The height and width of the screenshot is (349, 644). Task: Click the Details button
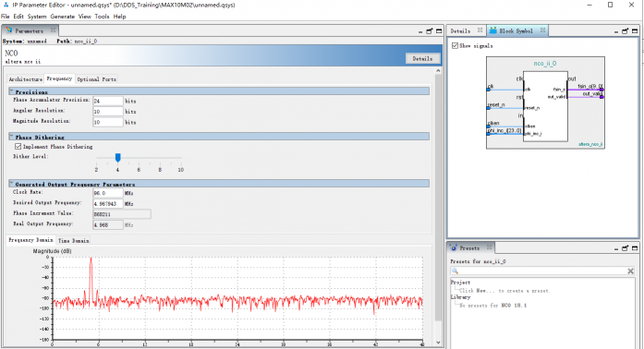(x=422, y=59)
